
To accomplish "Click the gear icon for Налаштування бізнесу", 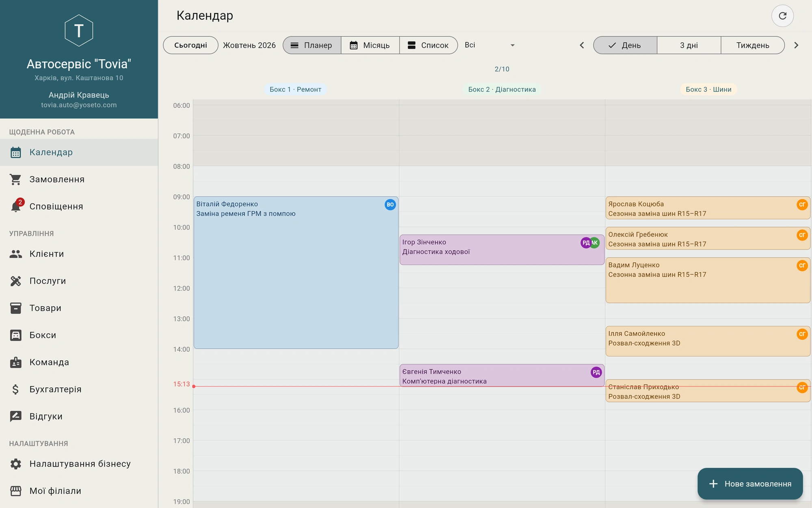I will 15,464.
